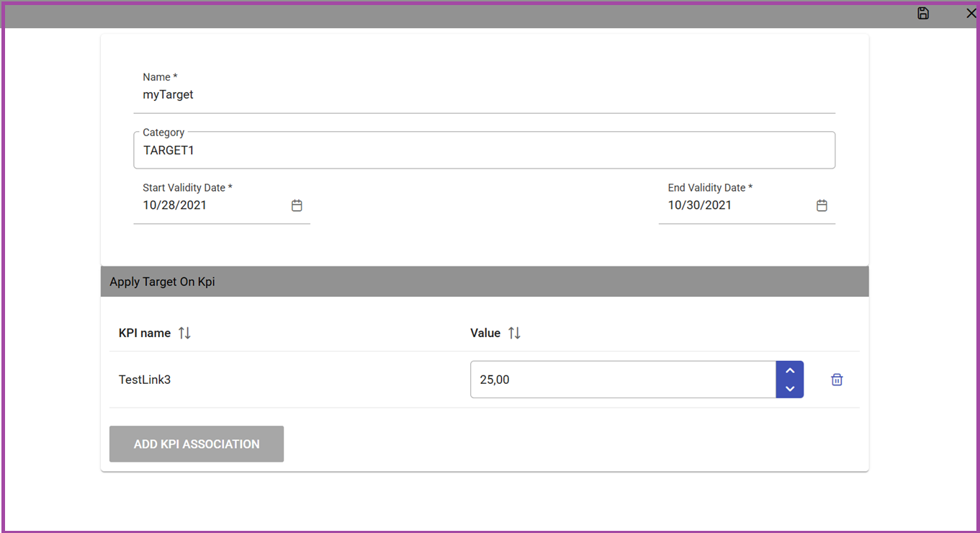Select the TestLink3 row name cell

(x=145, y=380)
